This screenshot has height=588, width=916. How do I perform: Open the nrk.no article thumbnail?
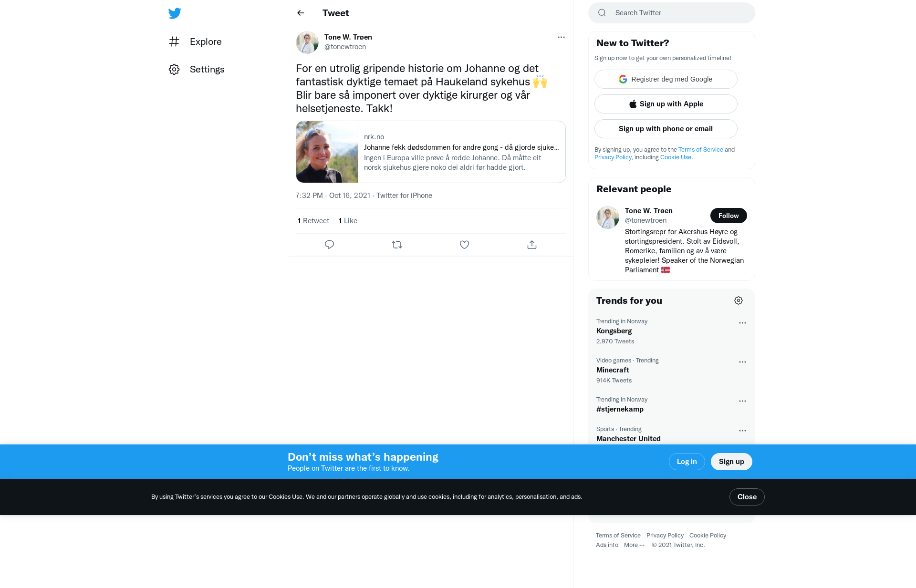(x=327, y=152)
